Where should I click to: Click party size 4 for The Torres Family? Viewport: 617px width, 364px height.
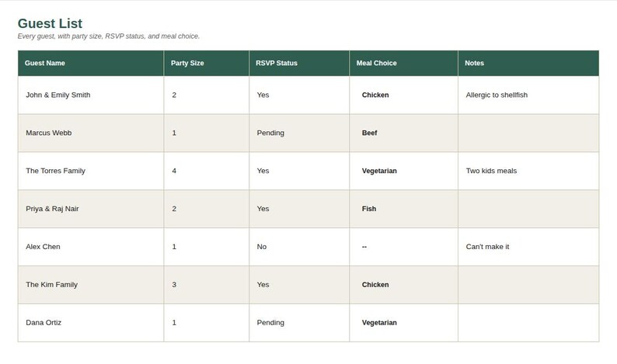(207, 171)
